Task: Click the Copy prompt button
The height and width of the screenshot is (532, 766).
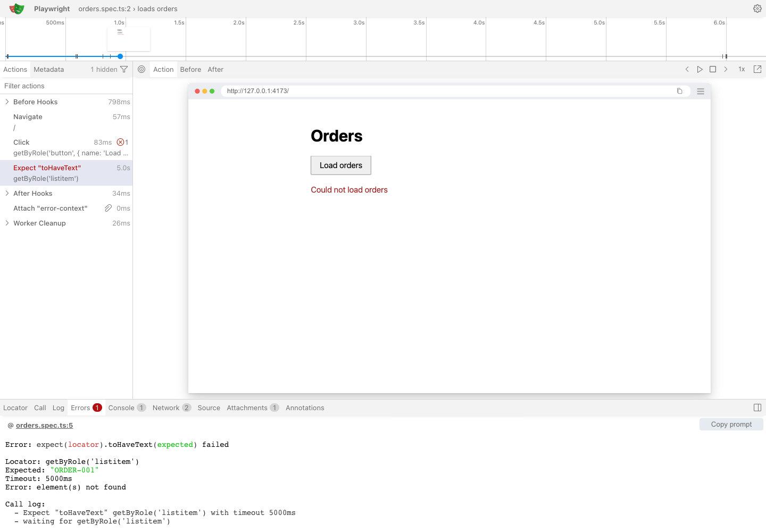Action: [x=731, y=424]
